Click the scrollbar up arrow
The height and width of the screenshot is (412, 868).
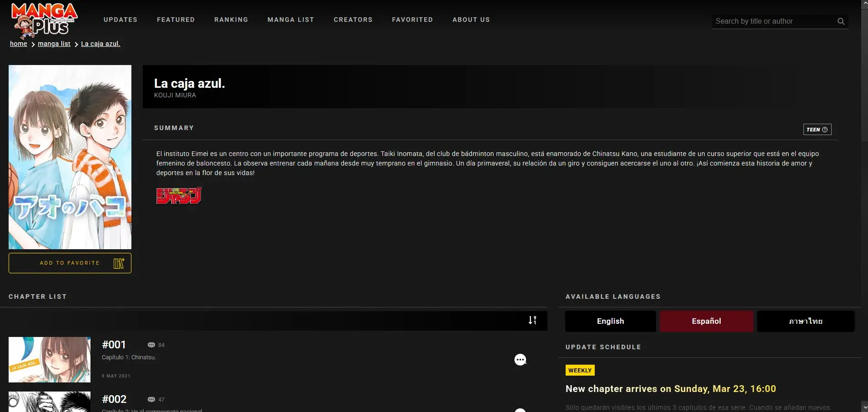(864, 4)
